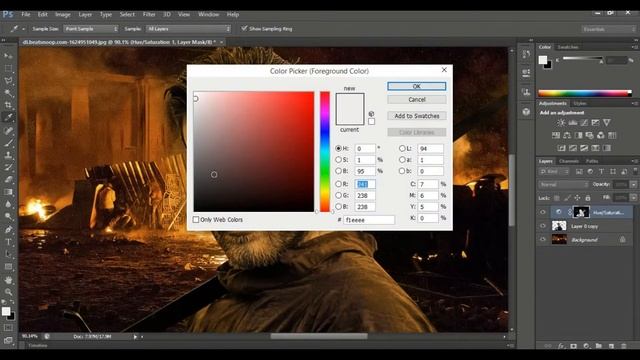Open the Window menu
This screenshot has height=360, width=640.
click(x=209, y=14)
